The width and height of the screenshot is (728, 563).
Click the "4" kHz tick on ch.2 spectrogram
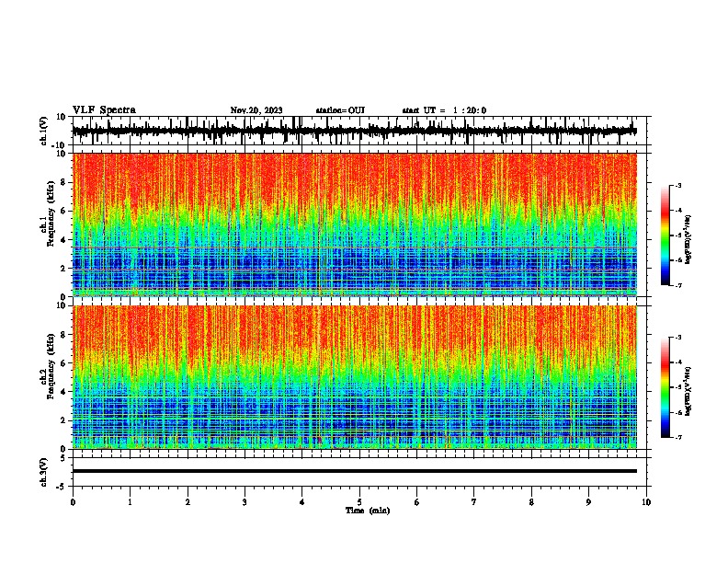click(64, 392)
